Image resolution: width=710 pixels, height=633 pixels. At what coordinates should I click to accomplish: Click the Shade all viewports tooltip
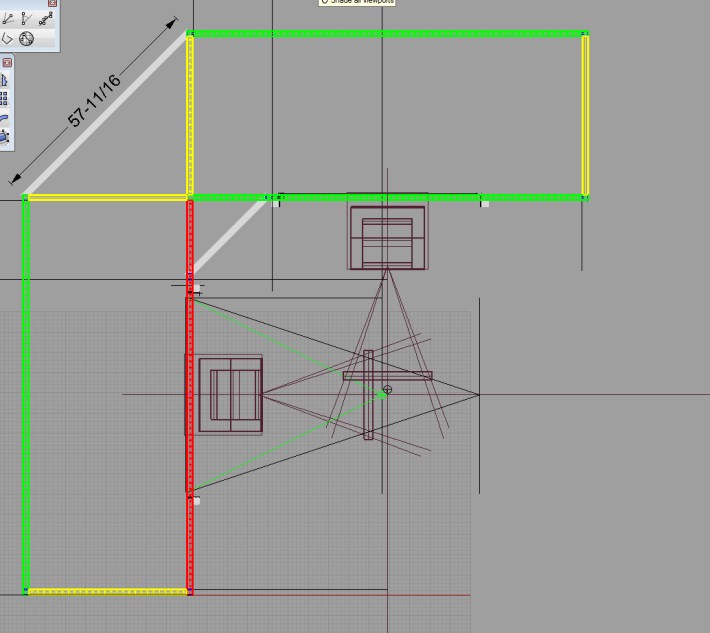(357, 2)
